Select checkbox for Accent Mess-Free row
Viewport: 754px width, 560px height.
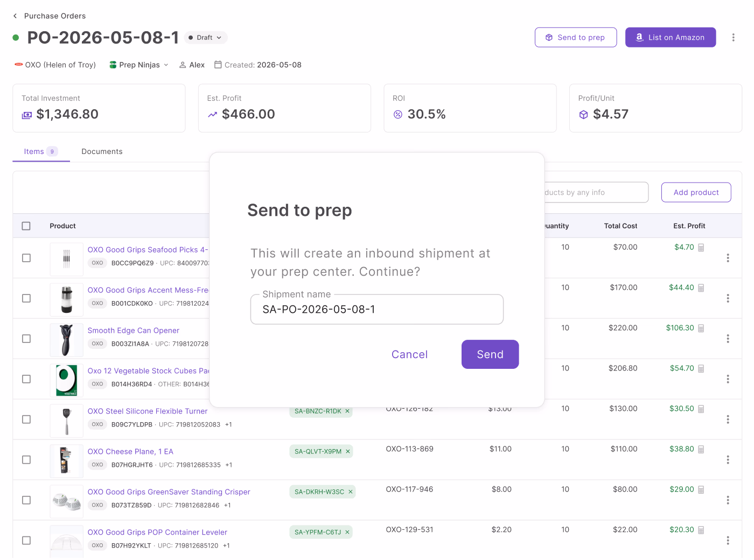click(26, 298)
